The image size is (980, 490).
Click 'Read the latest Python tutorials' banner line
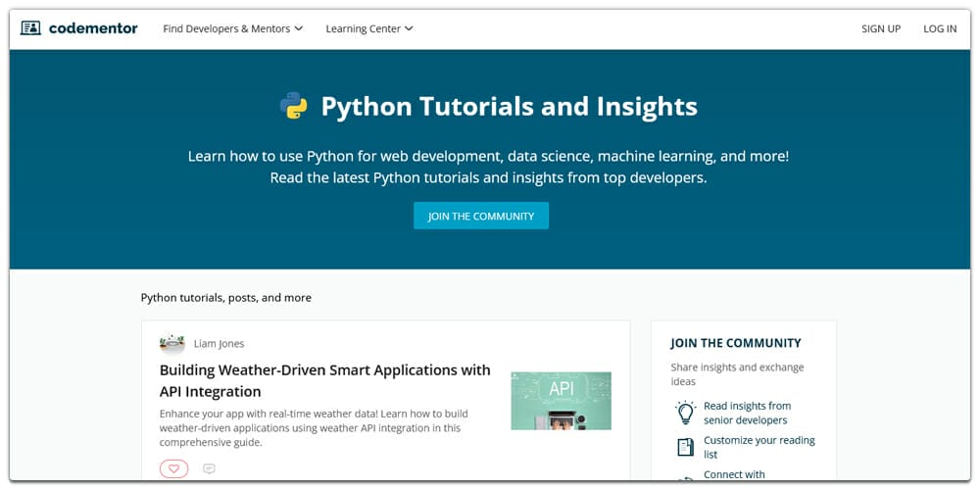tap(489, 178)
